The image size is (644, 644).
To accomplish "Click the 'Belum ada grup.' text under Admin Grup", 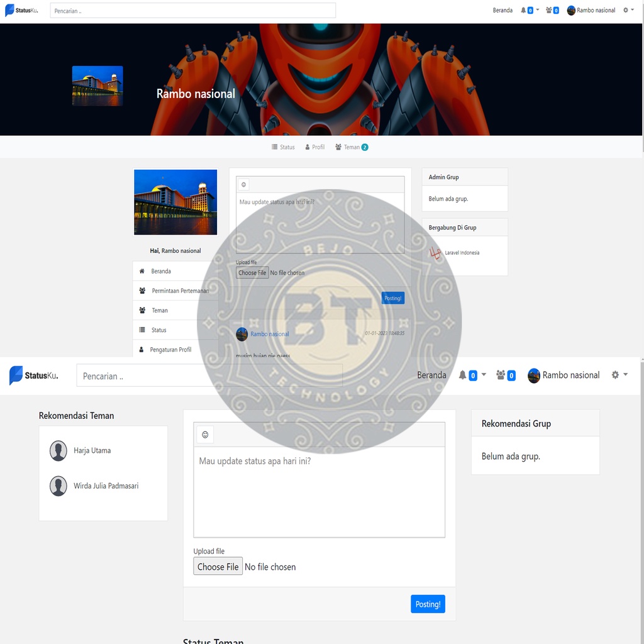I will point(448,199).
